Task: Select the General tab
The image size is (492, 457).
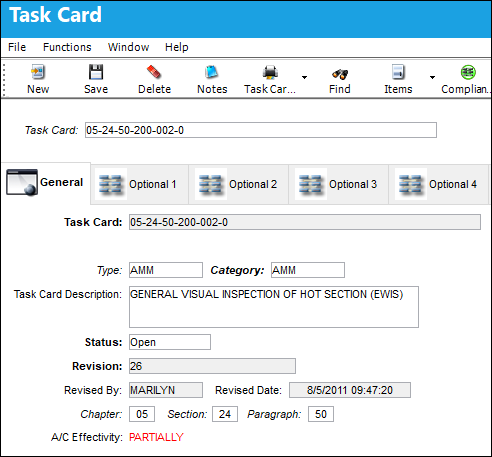Action: [46, 182]
